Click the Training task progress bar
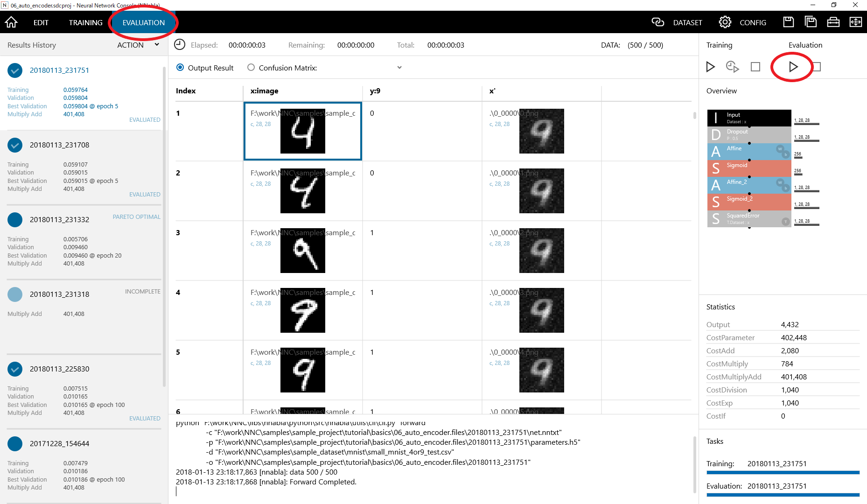This screenshot has height=504, width=867. (783, 473)
